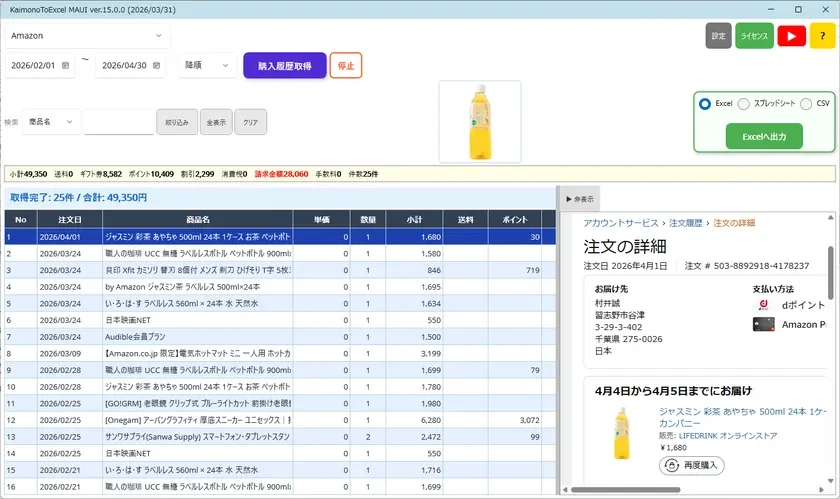
Task: Select the CSV output radio button
Action: pos(806,104)
